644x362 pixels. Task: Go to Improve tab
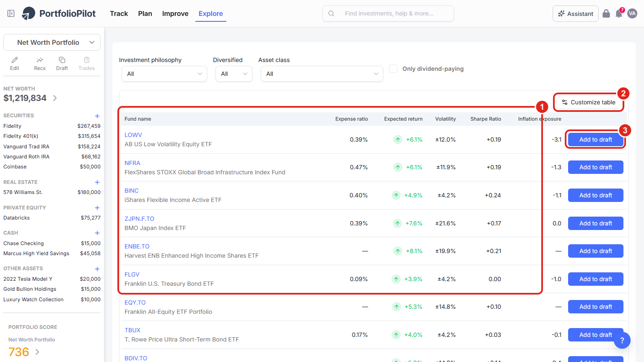[x=175, y=13]
